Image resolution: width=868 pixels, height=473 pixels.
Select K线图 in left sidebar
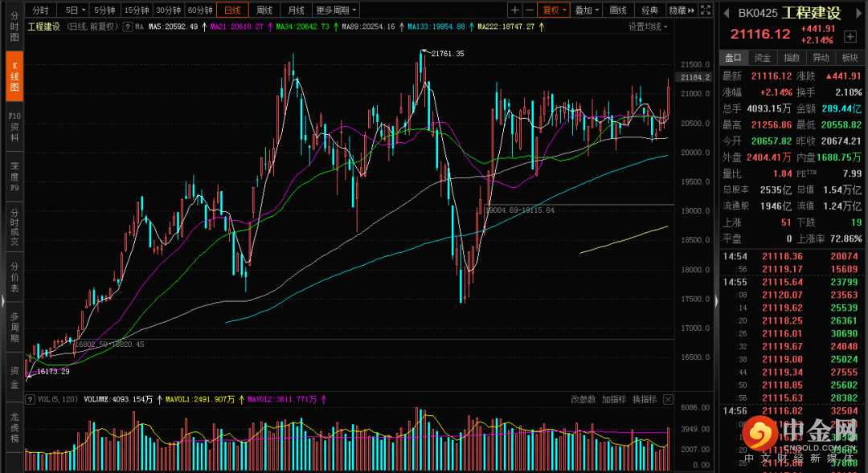pos(14,76)
